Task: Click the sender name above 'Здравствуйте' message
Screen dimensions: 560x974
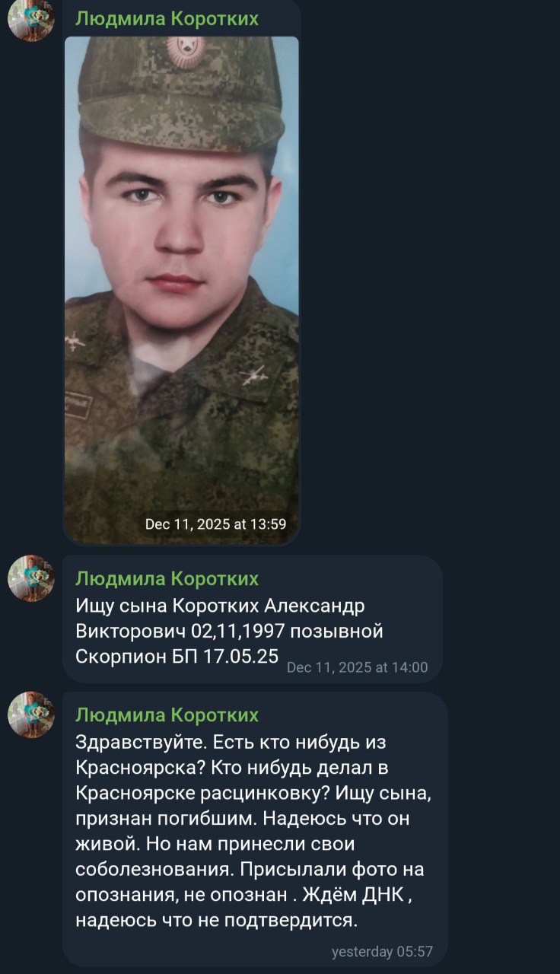Action: click(167, 715)
